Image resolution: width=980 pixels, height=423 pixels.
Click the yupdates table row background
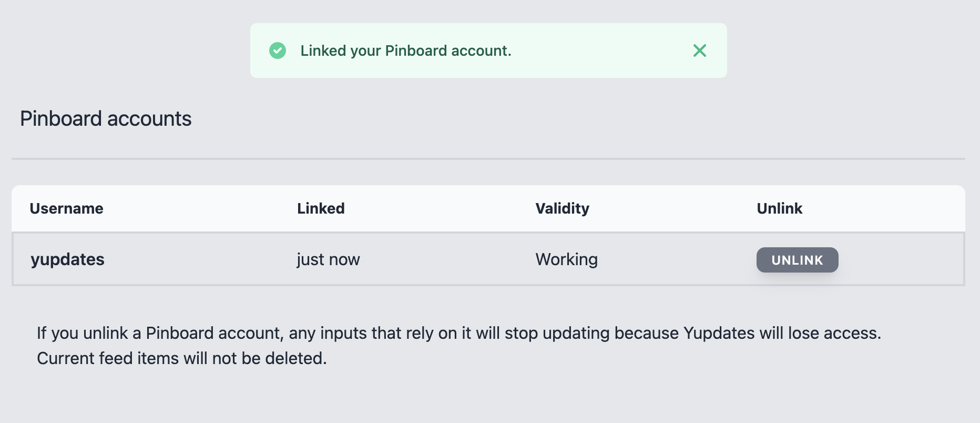pos(488,259)
